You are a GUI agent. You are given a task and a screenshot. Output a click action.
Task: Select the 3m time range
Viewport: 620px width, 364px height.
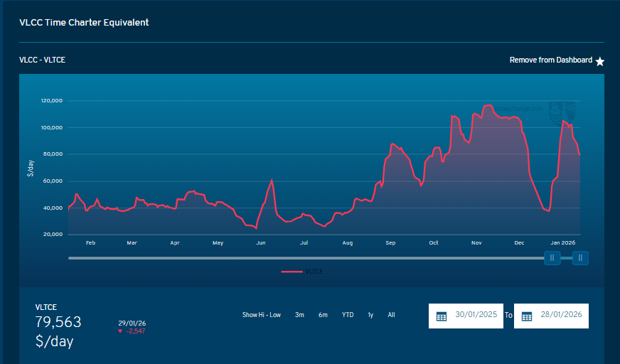click(x=299, y=315)
